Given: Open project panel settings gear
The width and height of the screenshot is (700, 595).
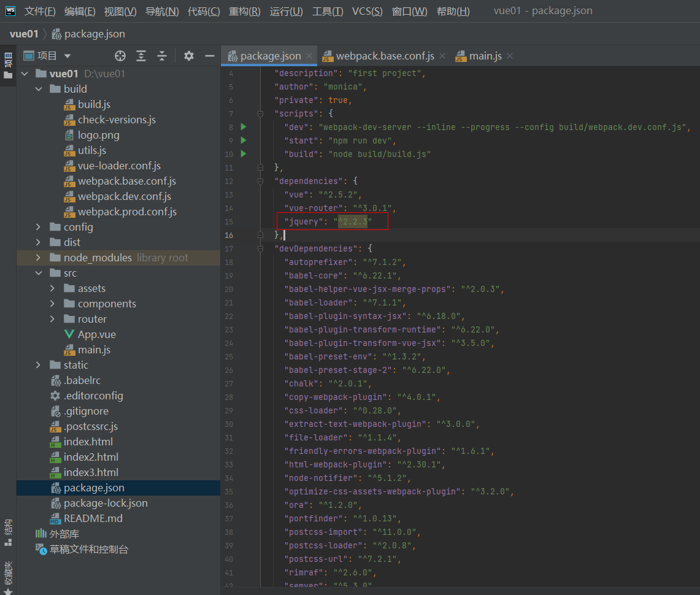Looking at the screenshot, I should [189, 56].
